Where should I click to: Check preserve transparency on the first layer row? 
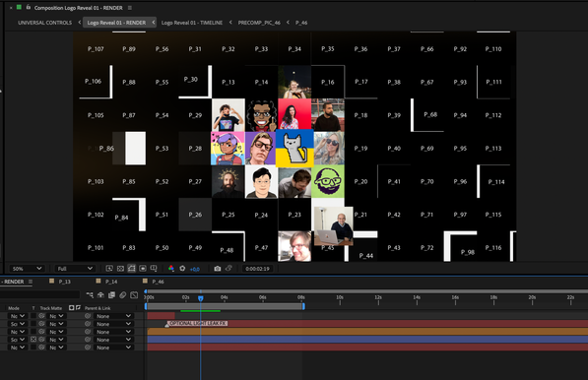(33, 316)
